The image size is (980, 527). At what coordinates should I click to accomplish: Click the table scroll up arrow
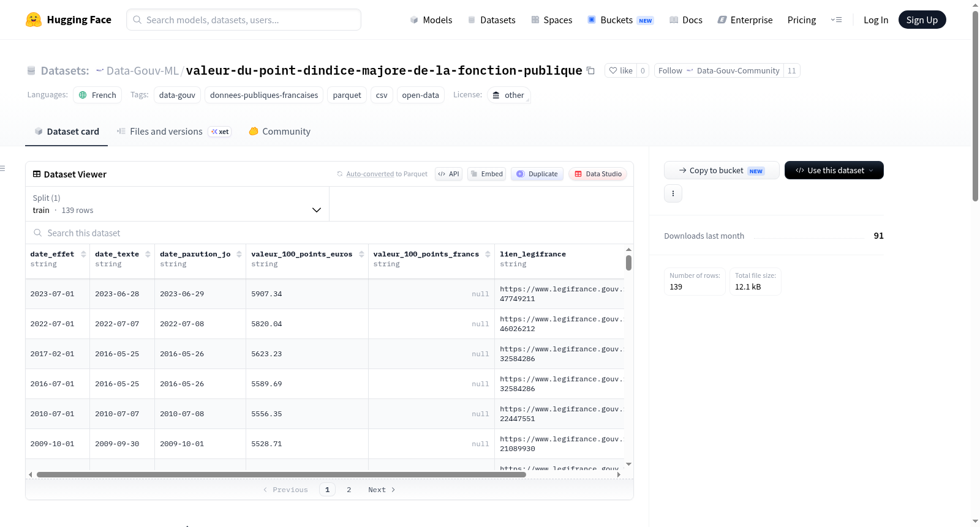[x=628, y=249]
